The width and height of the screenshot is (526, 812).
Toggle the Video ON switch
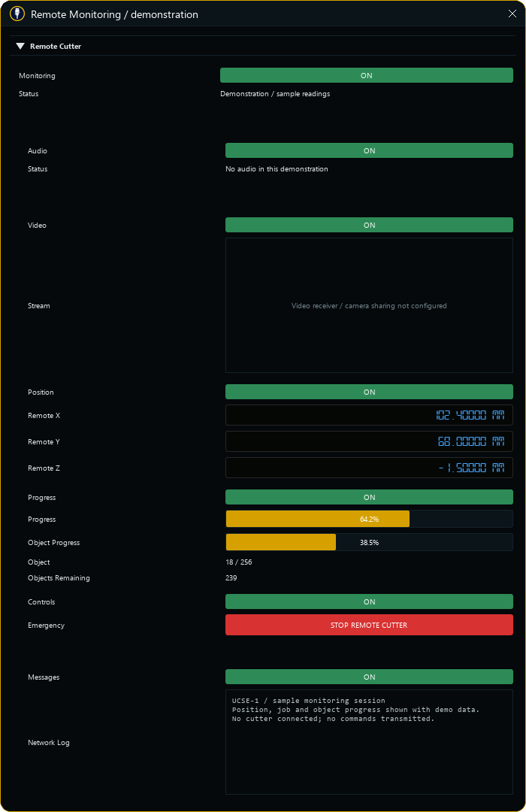tap(369, 226)
